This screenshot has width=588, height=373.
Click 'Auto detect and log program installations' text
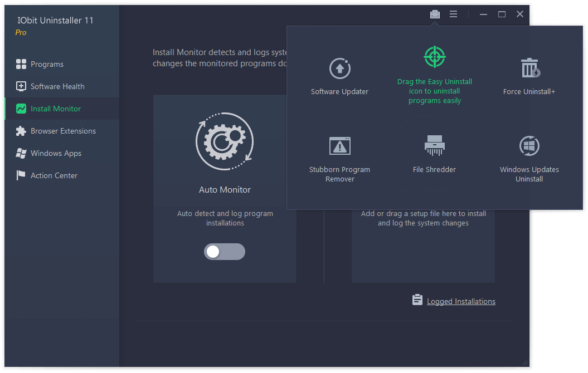click(x=225, y=218)
